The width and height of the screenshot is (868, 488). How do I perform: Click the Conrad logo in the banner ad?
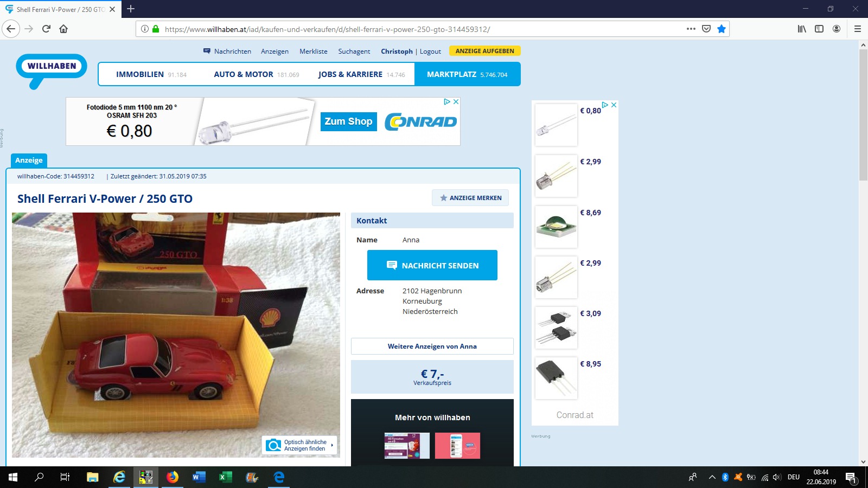(x=421, y=121)
